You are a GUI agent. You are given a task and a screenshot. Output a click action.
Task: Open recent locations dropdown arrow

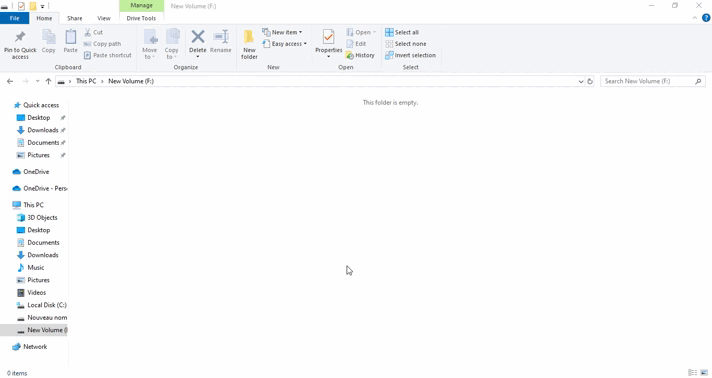click(37, 81)
